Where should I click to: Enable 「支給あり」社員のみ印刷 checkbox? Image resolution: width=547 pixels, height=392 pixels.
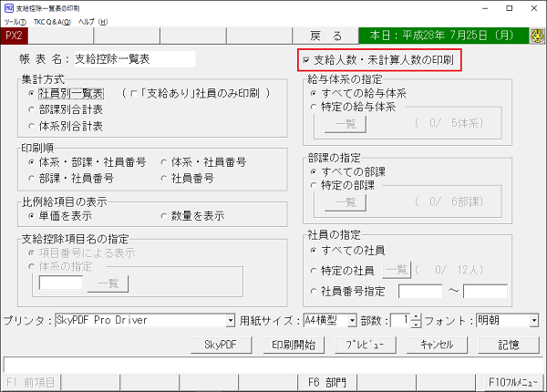pyautogui.click(x=134, y=94)
